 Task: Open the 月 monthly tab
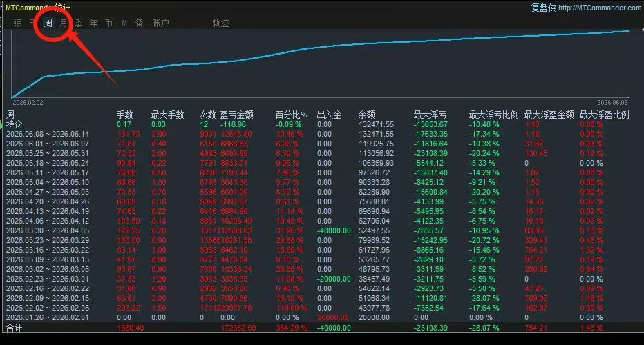[63, 23]
